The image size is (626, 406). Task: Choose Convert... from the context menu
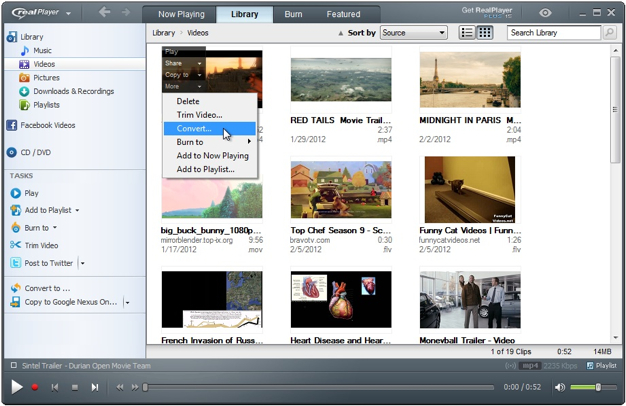[x=210, y=129]
